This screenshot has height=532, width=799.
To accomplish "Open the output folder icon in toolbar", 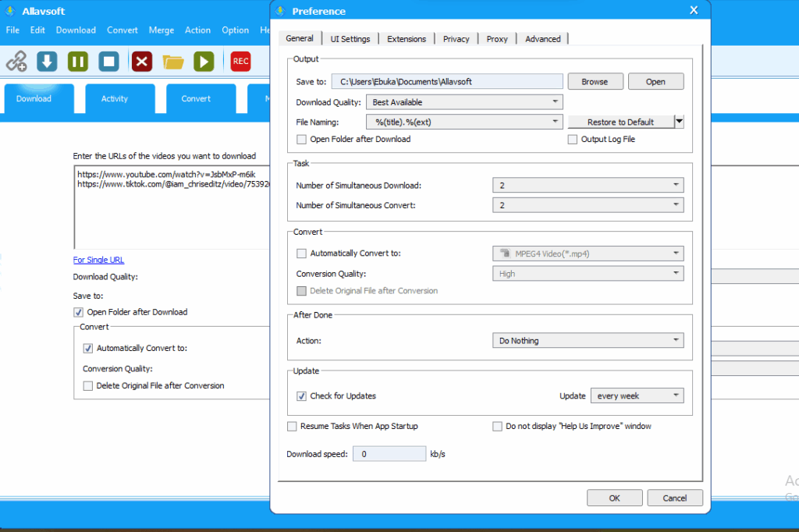I will [x=172, y=61].
